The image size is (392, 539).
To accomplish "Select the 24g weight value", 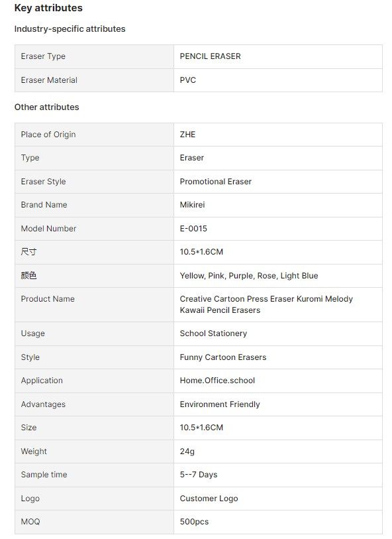I will pos(187,451).
